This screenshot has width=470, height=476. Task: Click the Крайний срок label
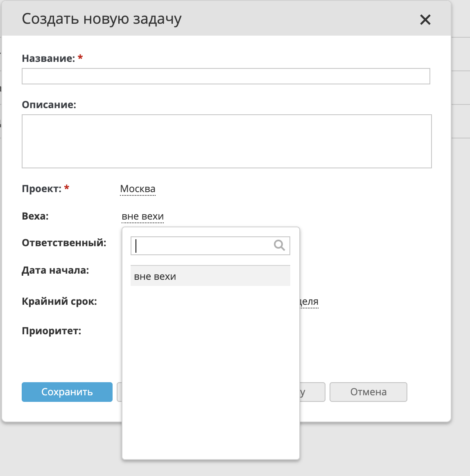click(59, 302)
